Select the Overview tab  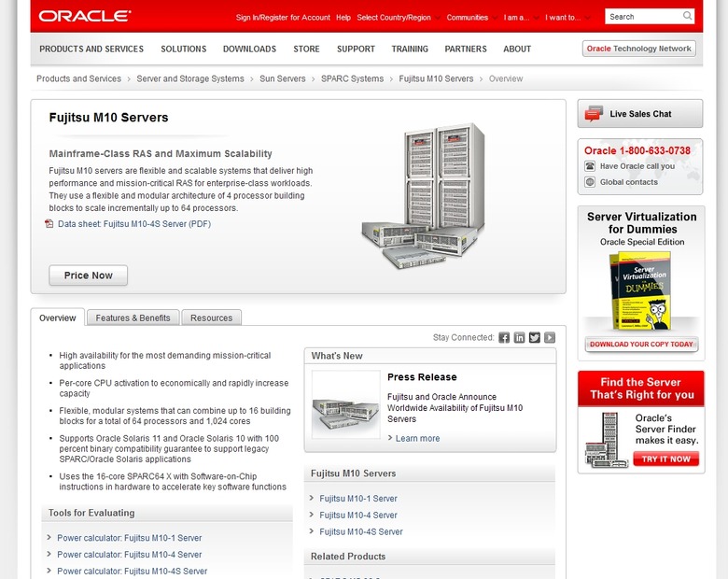tap(58, 318)
